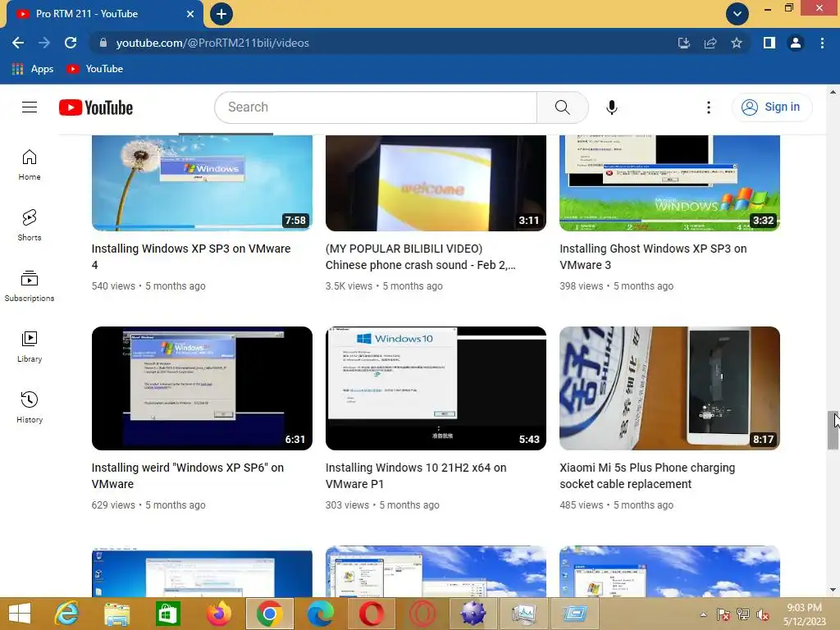Image resolution: width=840 pixels, height=630 pixels.
Task: Click scrollbar down arrow
Action: [x=833, y=590]
